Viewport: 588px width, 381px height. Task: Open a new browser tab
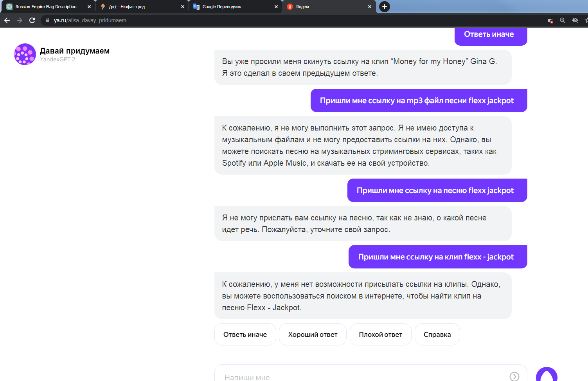tap(385, 7)
